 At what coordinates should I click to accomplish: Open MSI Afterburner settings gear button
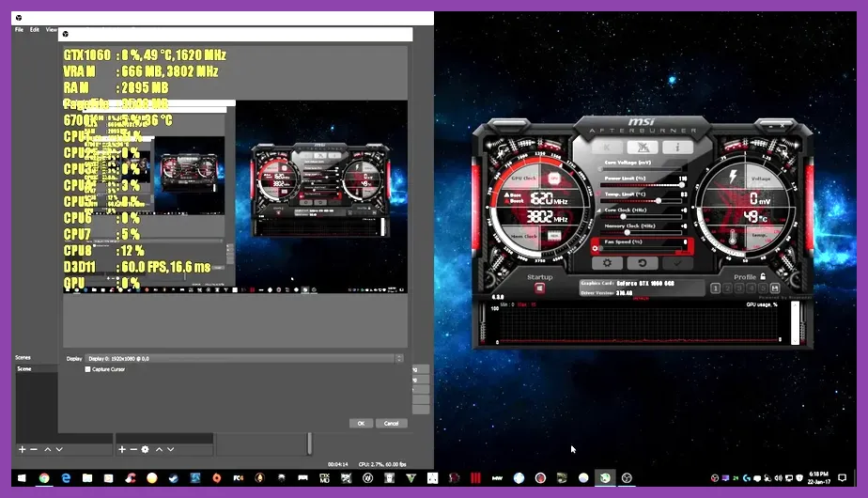pos(607,263)
